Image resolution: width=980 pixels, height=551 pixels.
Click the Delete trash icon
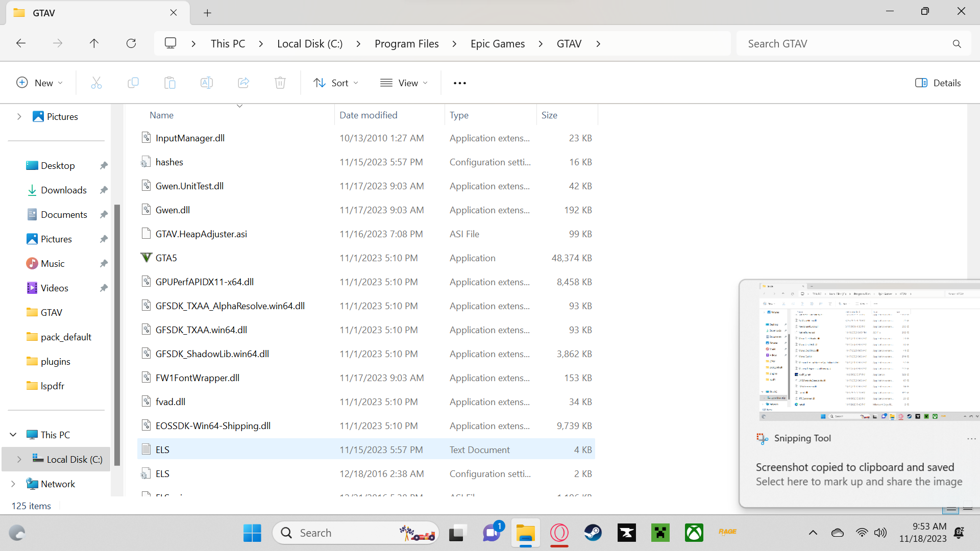(x=280, y=83)
